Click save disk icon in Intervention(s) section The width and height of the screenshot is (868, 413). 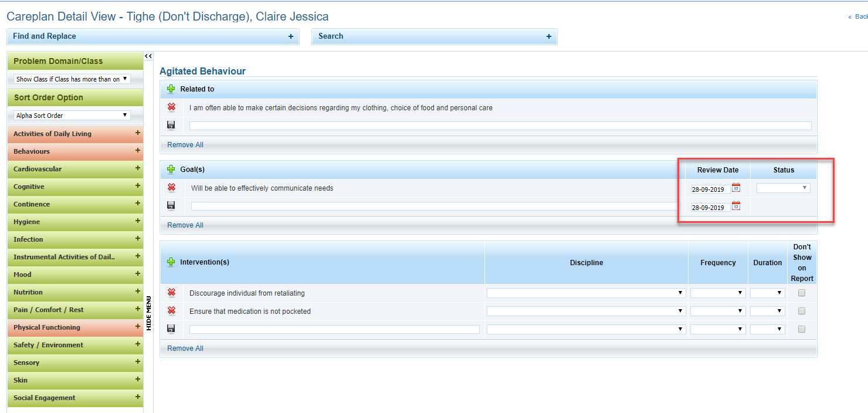pyautogui.click(x=171, y=329)
